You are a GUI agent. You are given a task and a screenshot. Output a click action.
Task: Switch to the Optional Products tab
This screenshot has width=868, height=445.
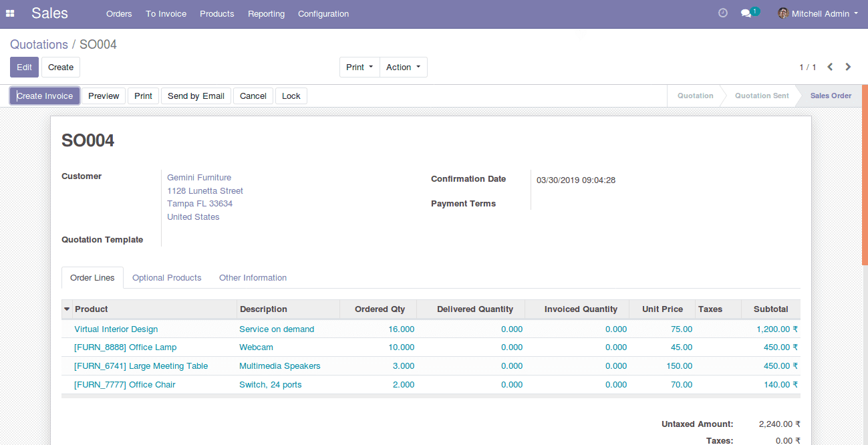tap(166, 278)
